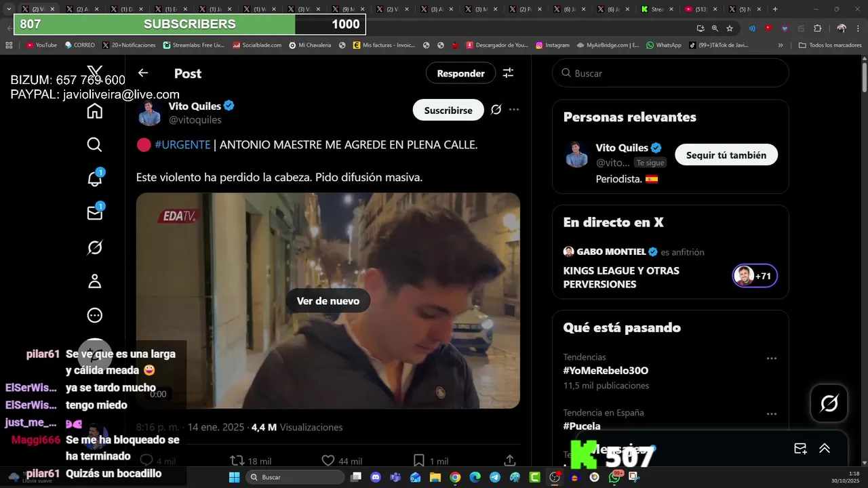Viewport: 868px width, 488px height.
Task: Open more options for #YoMeRebelo30O trend
Action: [x=771, y=359]
